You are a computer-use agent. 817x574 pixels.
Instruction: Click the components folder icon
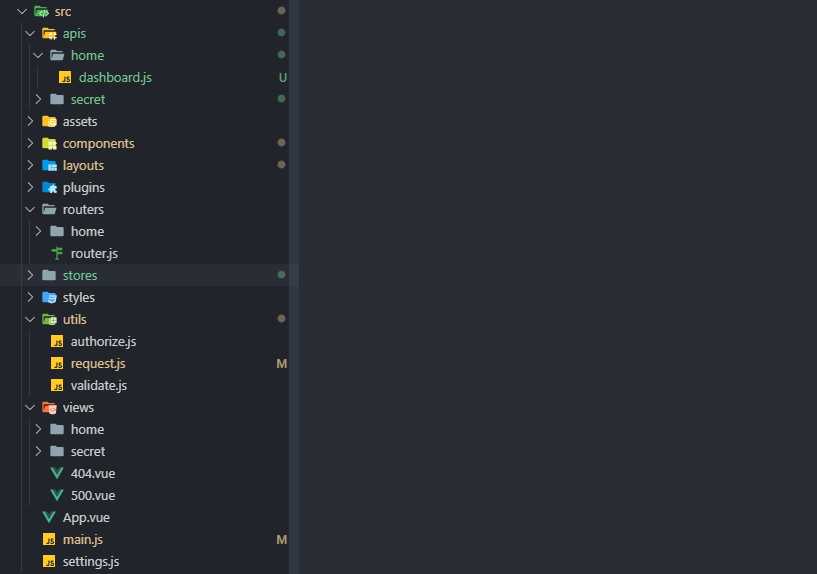click(49, 143)
